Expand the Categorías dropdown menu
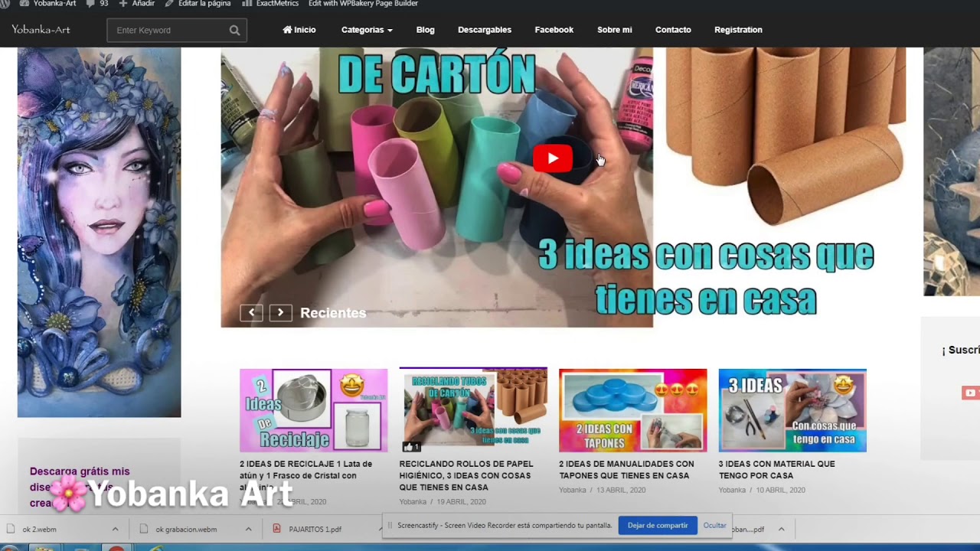This screenshot has height=551, width=980. click(x=367, y=30)
